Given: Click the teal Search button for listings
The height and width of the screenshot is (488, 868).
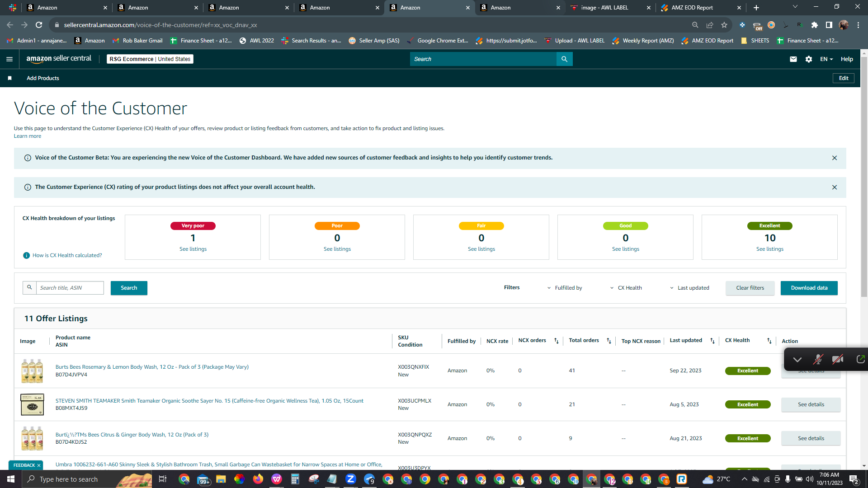Looking at the screenshot, I should tap(129, 288).
